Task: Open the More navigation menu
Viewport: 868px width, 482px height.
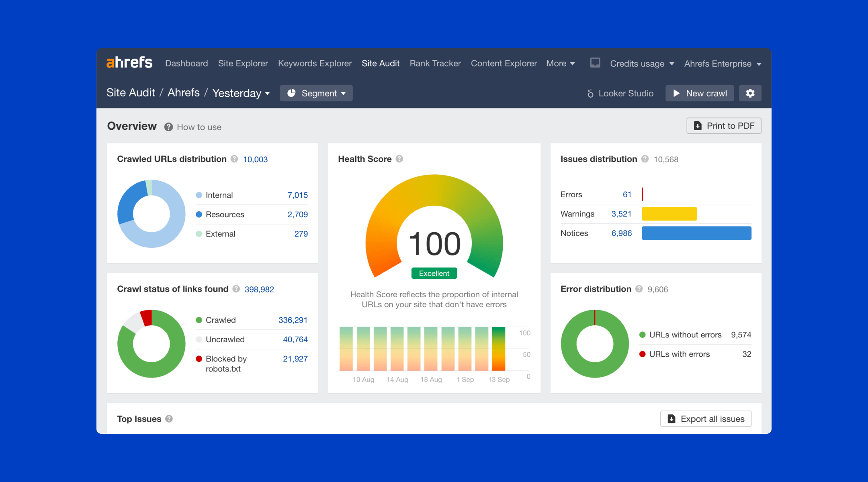Action: coord(560,63)
